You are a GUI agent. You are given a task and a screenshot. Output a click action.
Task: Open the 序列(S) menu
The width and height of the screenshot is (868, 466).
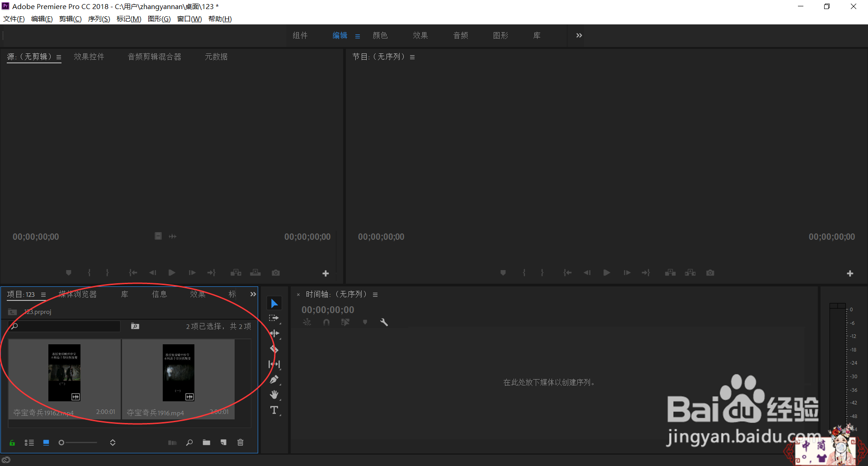coord(99,19)
